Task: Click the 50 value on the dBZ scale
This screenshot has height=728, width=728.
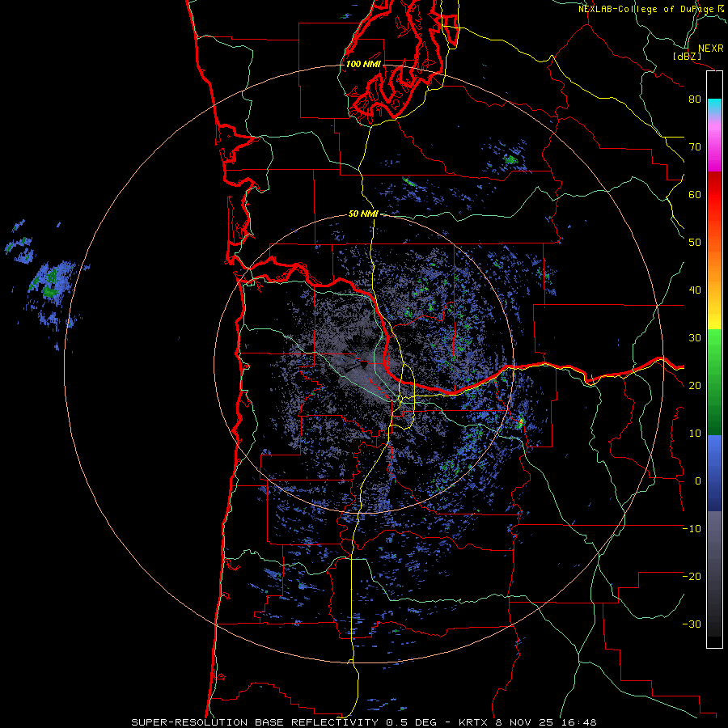Action: [695, 243]
